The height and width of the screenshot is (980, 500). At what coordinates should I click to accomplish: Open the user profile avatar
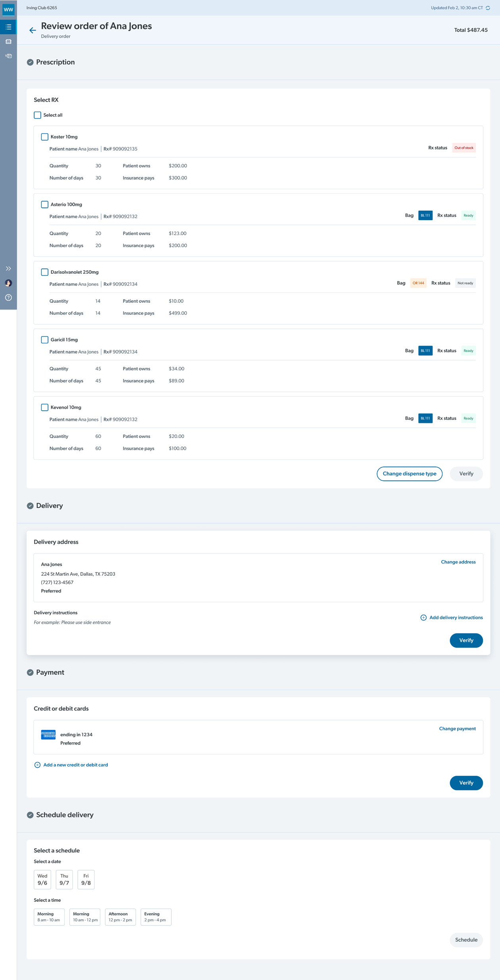(8, 283)
